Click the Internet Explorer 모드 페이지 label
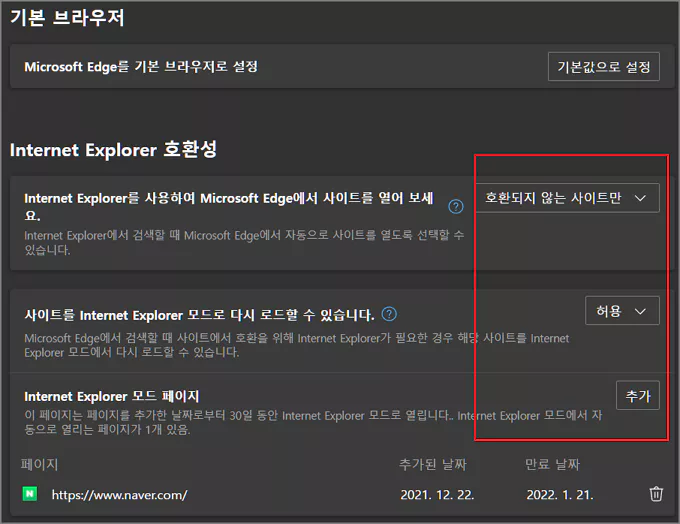Image resolution: width=680 pixels, height=524 pixels. point(111,396)
